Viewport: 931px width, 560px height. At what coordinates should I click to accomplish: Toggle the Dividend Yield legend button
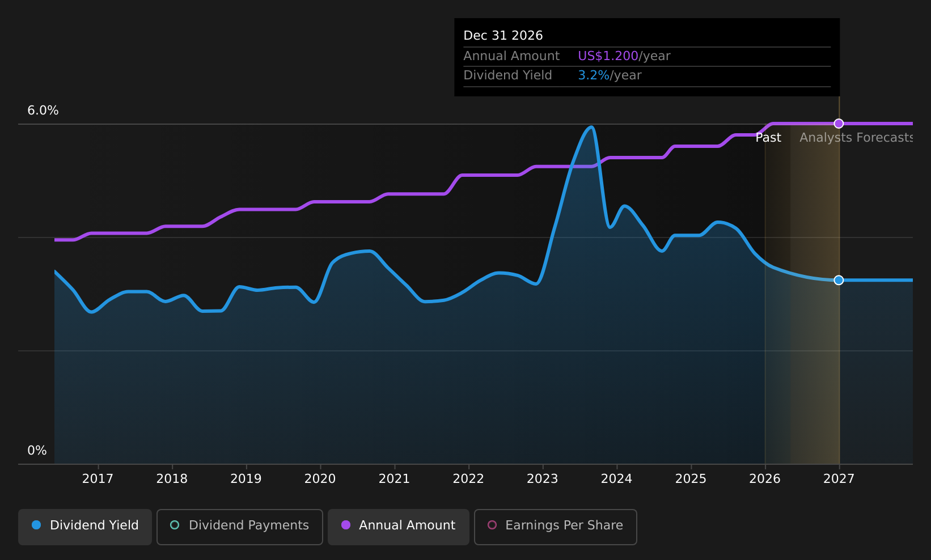tap(85, 527)
